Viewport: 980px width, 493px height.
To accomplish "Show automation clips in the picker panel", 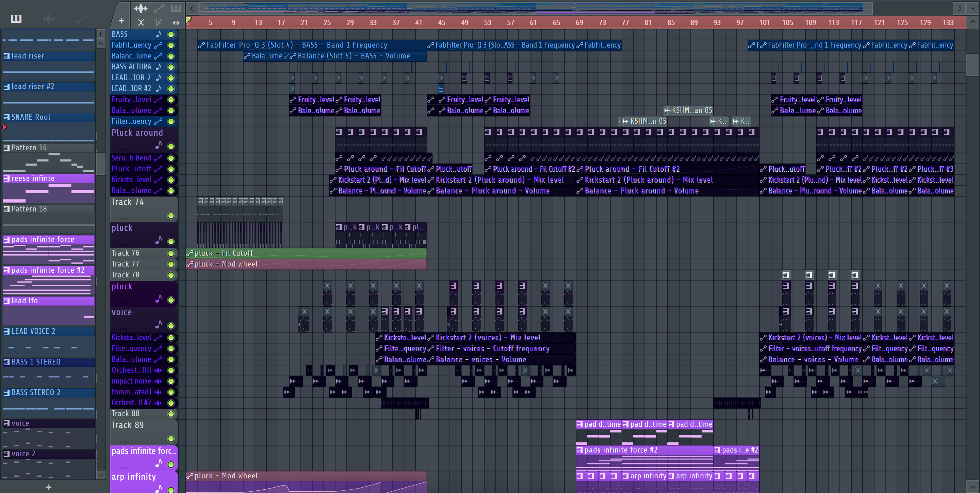I will 81,19.
